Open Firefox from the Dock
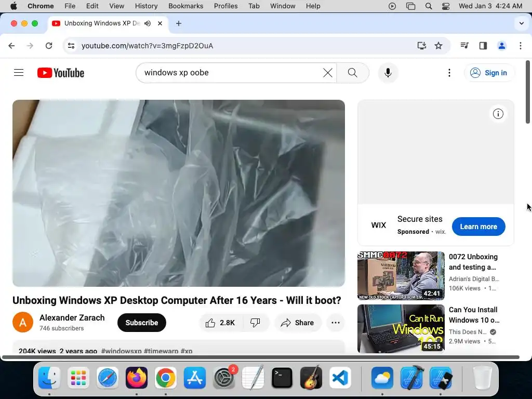The image size is (532, 399). 137,378
